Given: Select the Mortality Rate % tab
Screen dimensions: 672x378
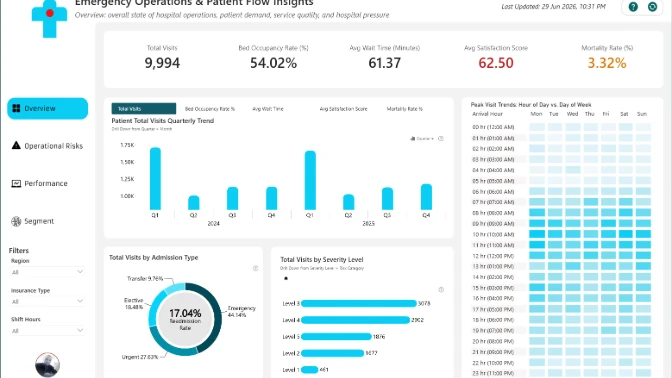Looking at the screenshot, I should pos(405,109).
